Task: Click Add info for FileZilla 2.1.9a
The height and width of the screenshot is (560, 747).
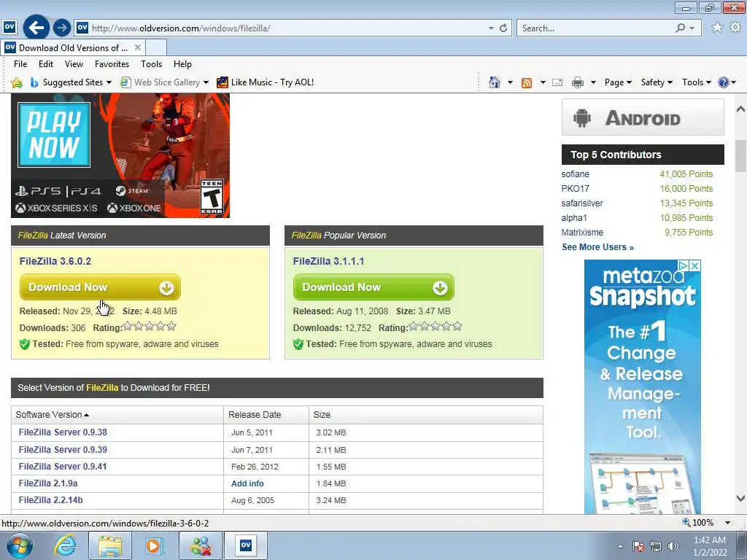Action: click(247, 483)
